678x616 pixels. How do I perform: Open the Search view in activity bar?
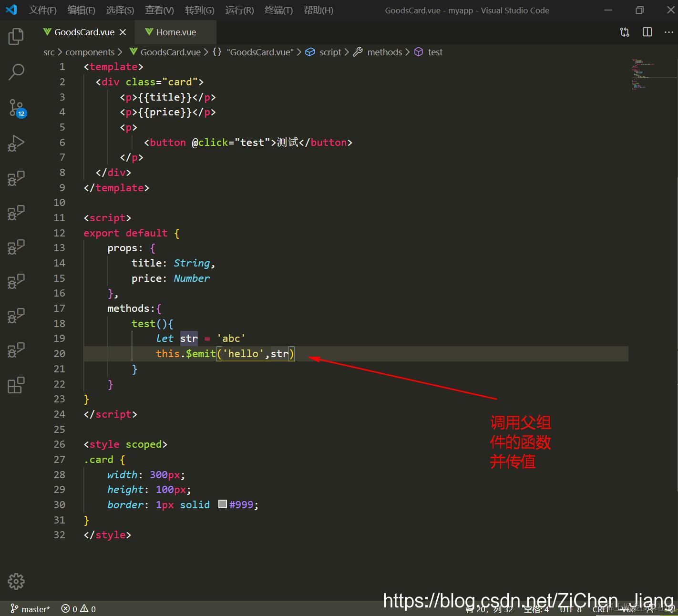click(x=16, y=72)
